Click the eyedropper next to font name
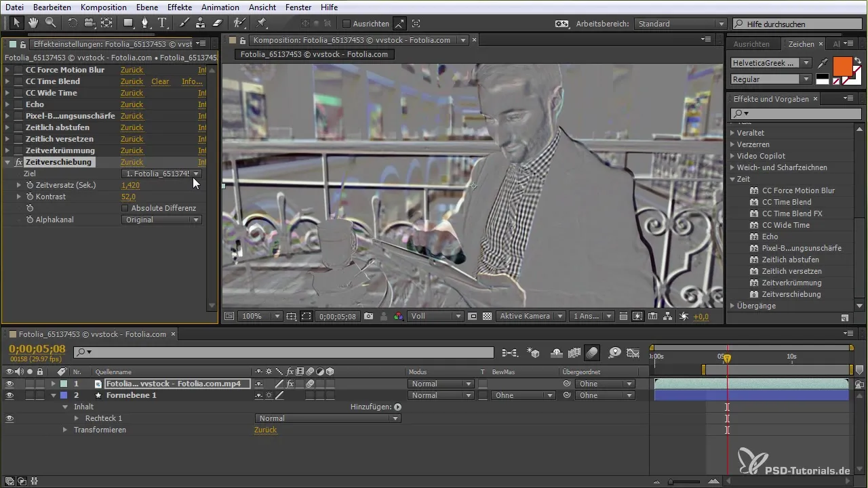This screenshot has height=488, width=868. click(x=823, y=63)
